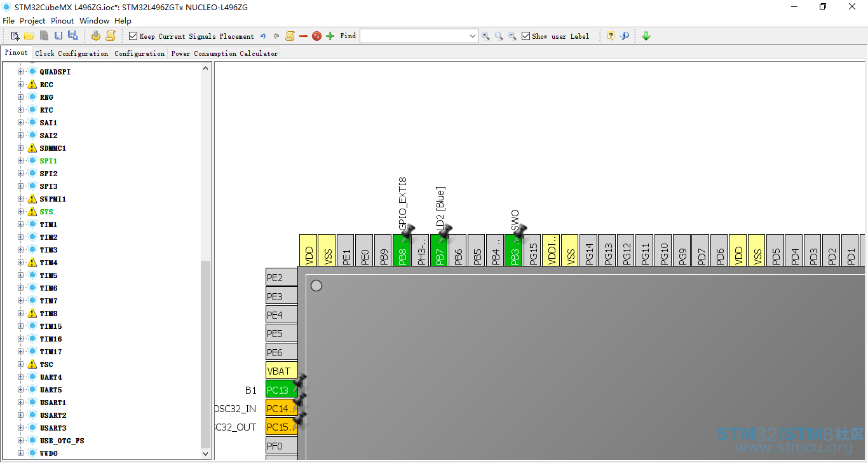Open the Project menu

(x=32, y=21)
